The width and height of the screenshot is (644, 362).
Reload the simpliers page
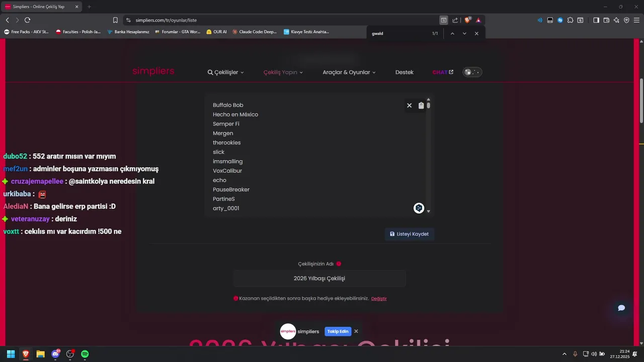pyautogui.click(x=27, y=20)
